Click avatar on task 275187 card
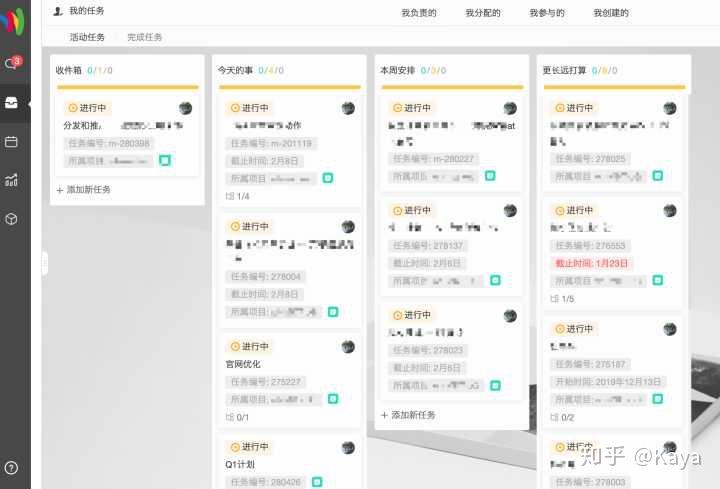This screenshot has width=720, height=489. pyautogui.click(x=670, y=329)
